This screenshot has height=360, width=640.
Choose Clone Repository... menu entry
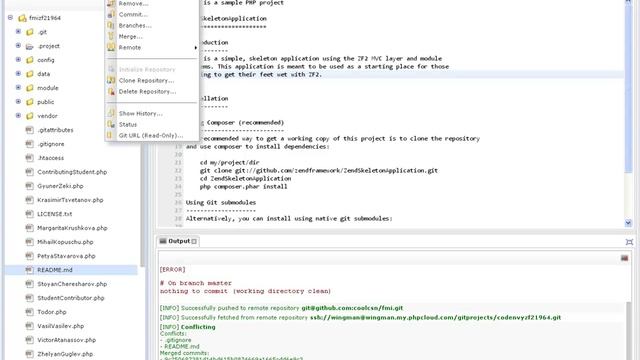(146, 80)
